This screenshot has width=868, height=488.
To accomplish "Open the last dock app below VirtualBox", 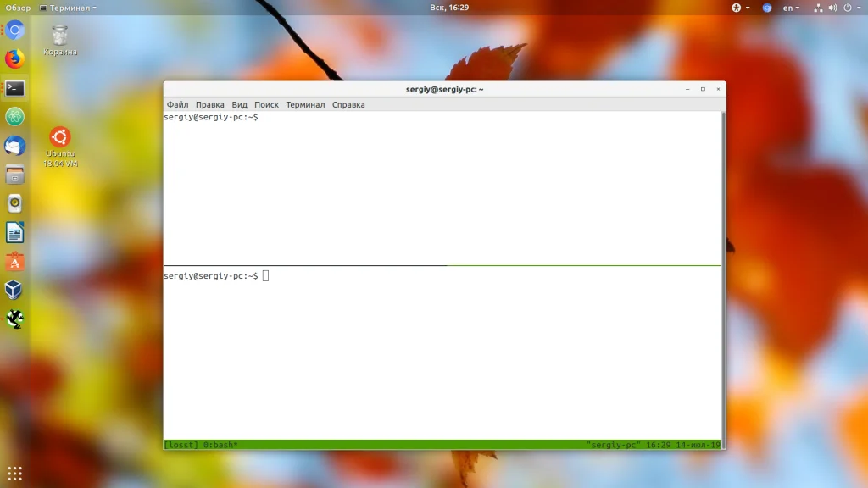I will [x=15, y=319].
